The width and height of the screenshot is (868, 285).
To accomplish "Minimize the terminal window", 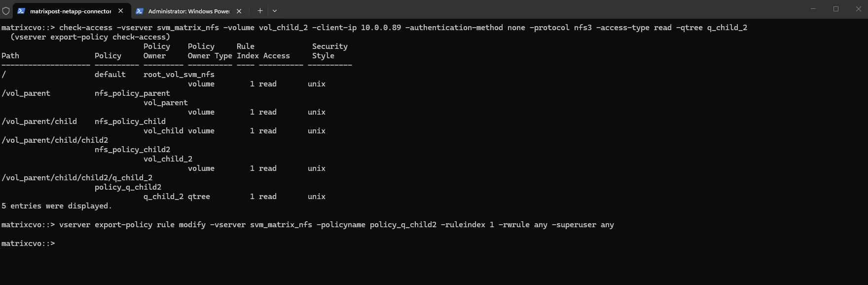I will click(x=813, y=9).
